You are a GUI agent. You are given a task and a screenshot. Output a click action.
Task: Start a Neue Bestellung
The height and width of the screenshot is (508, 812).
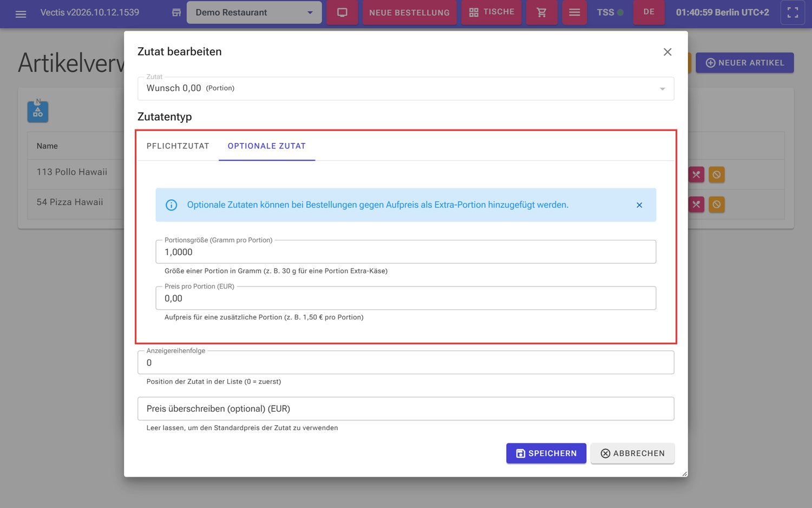[x=409, y=12]
